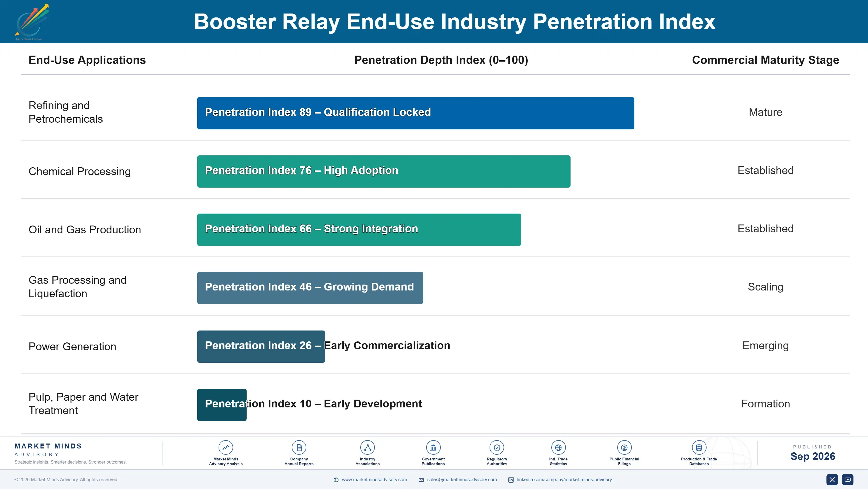Click the Sep 2026 published date
This screenshot has height=489, width=868.
[x=812, y=456]
